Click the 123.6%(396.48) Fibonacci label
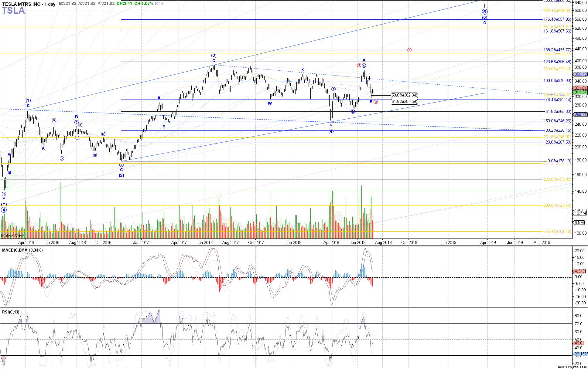This screenshot has height=369, width=588. [x=557, y=62]
